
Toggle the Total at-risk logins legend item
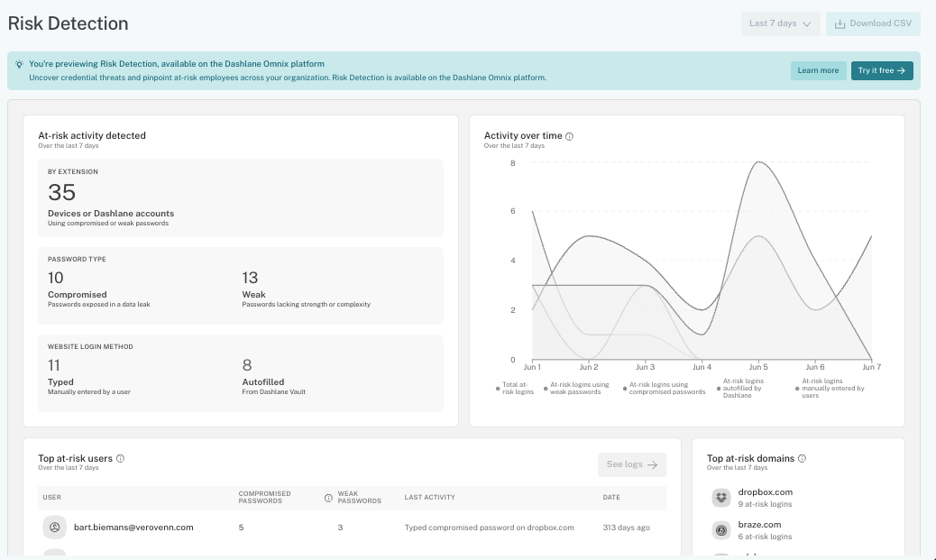515,388
